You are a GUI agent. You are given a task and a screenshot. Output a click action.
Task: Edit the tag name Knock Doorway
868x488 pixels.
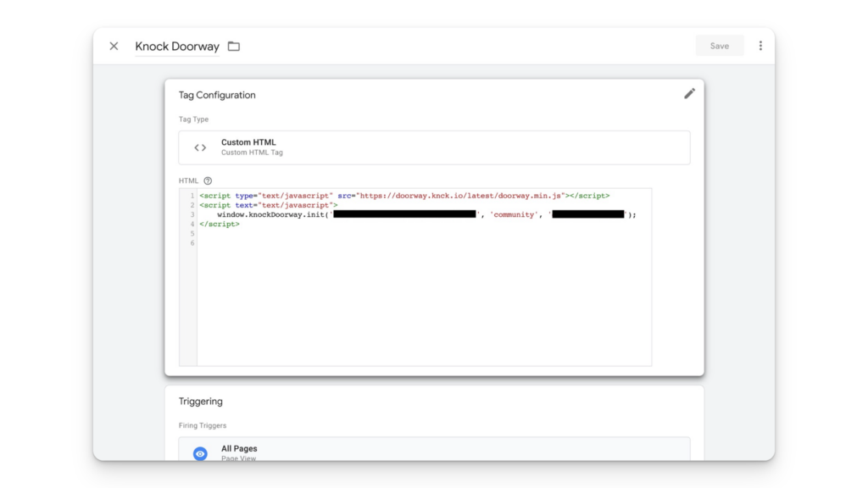[x=177, y=47]
